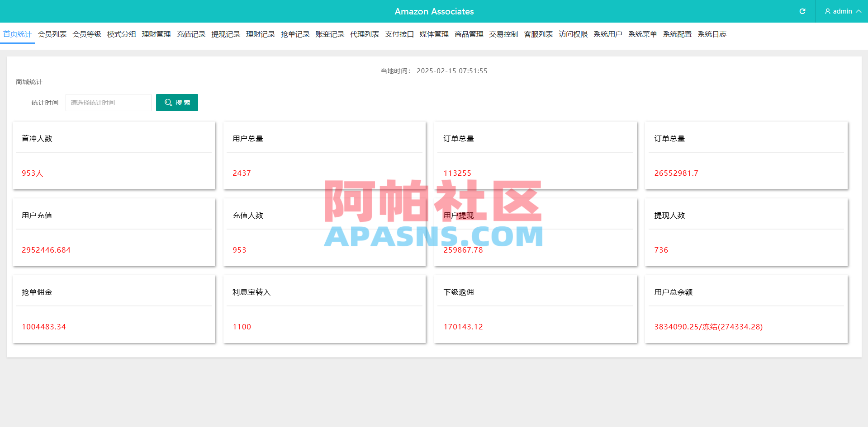Click the refresh icon in the top bar
This screenshot has height=427, width=868.
pyautogui.click(x=802, y=11)
